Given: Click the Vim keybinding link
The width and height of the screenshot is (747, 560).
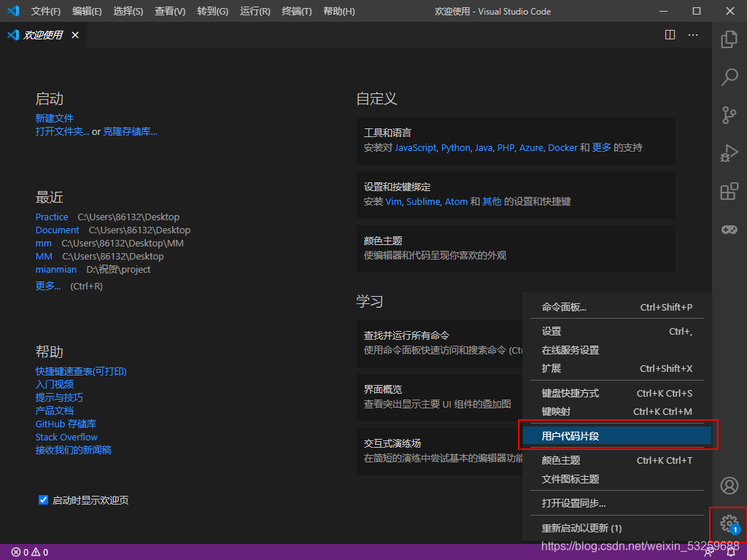Looking at the screenshot, I should coord(393,201).
